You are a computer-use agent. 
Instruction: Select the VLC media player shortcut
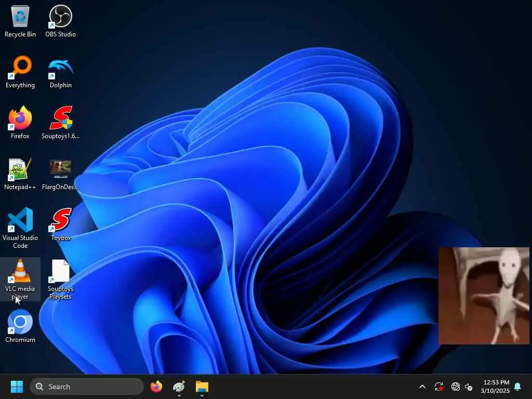(20, 279)
